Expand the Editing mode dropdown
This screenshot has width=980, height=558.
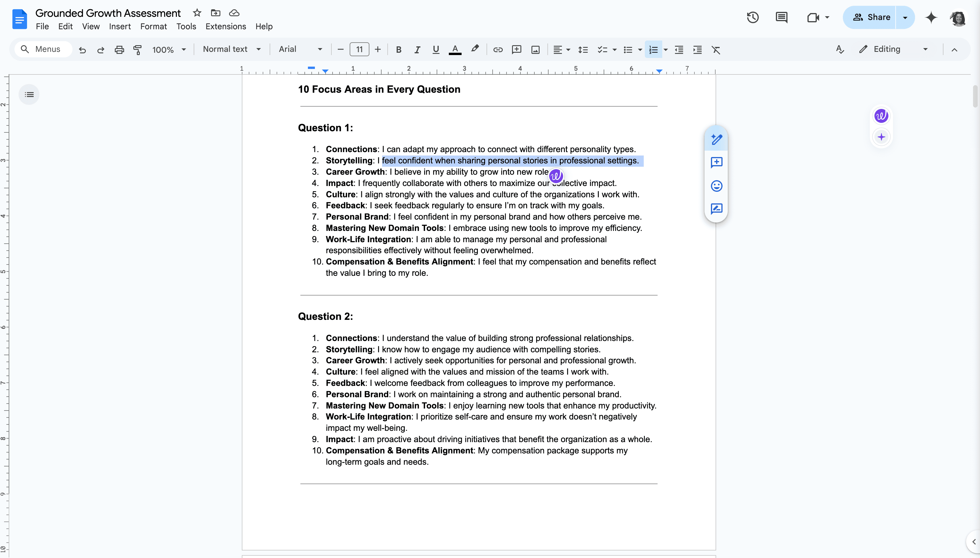[x=925, y=50]
